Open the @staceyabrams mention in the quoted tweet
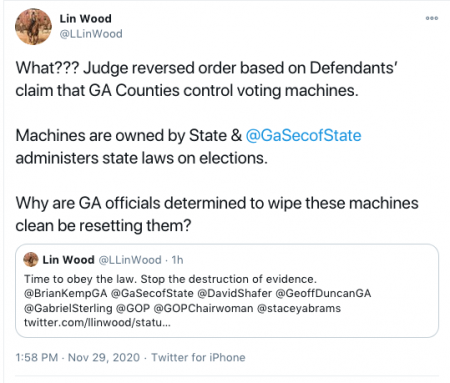This screenshot has width=450, height=383. 299,308
